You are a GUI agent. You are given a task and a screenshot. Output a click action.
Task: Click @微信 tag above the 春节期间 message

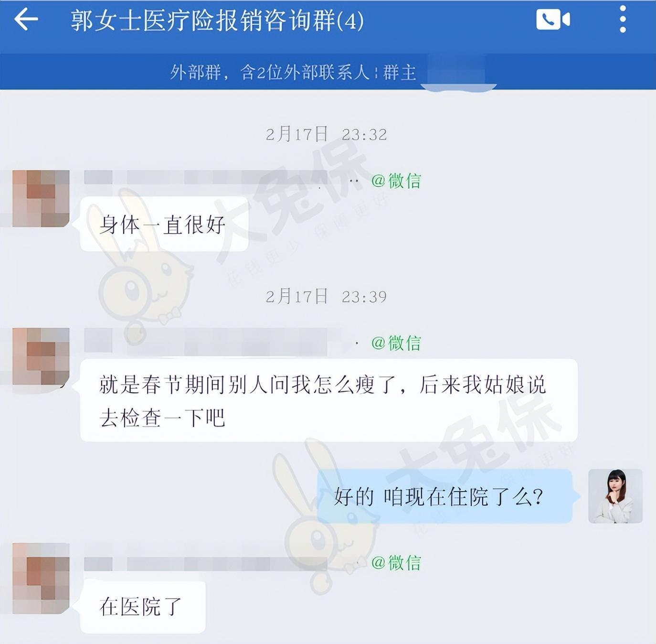tap(396, 343)
